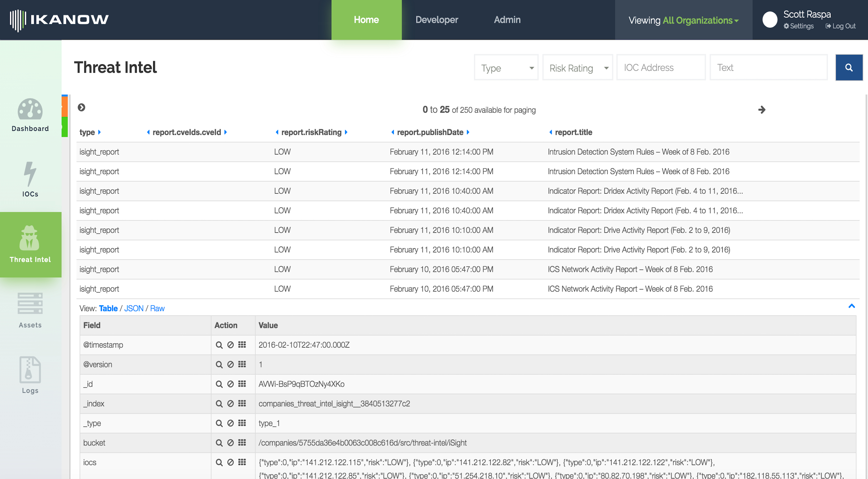Exclude @version value ban icon
The image size is (868, 479).
[230, 364]
